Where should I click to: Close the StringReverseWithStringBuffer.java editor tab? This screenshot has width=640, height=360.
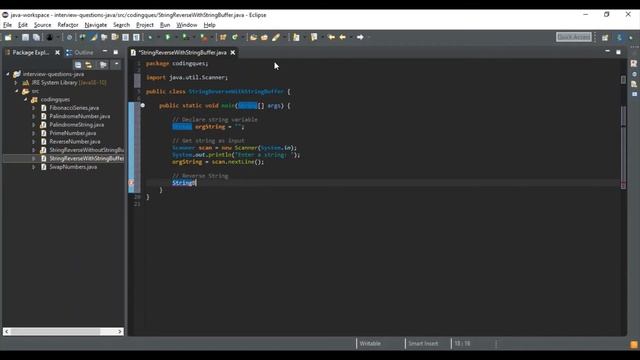point(233,53)
